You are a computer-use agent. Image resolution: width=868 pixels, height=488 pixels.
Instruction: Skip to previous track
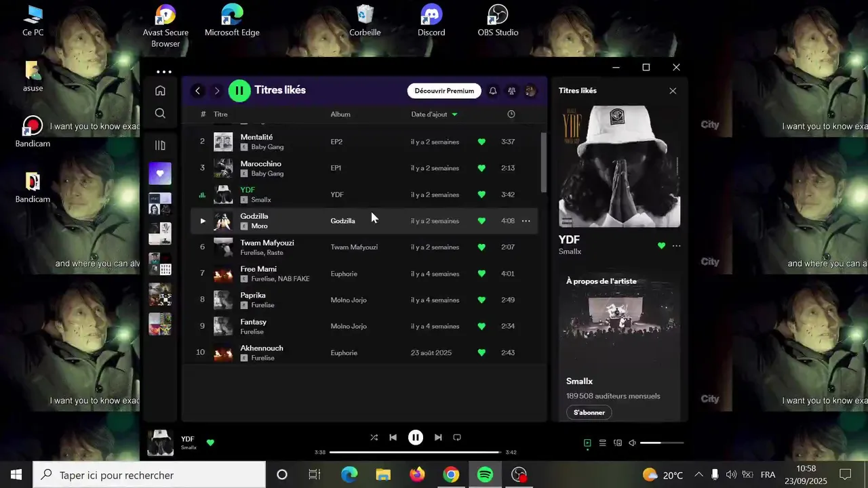pyautogui.click(x=393, y=438)
